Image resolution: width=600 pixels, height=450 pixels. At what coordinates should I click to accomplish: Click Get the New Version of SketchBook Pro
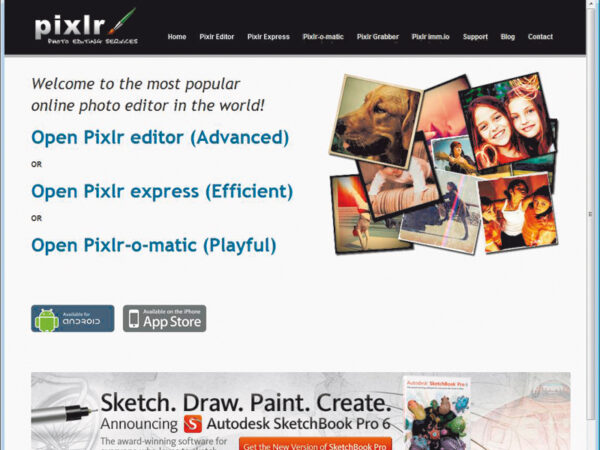315,445
